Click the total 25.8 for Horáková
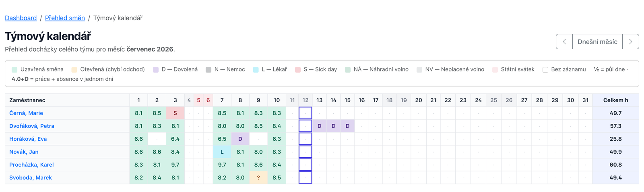Screen dimensions: 644x192 click(615, 139)
